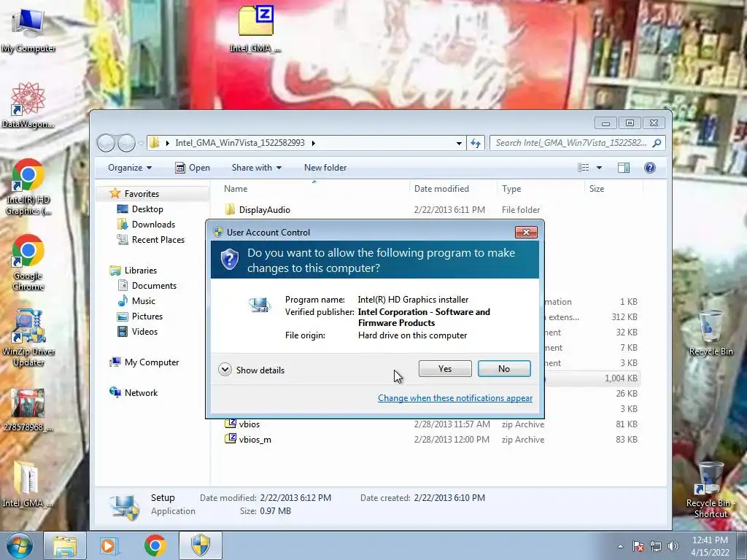Select the DisplayAudio folder
Viewport: 747px width, 560px height.
264,209
